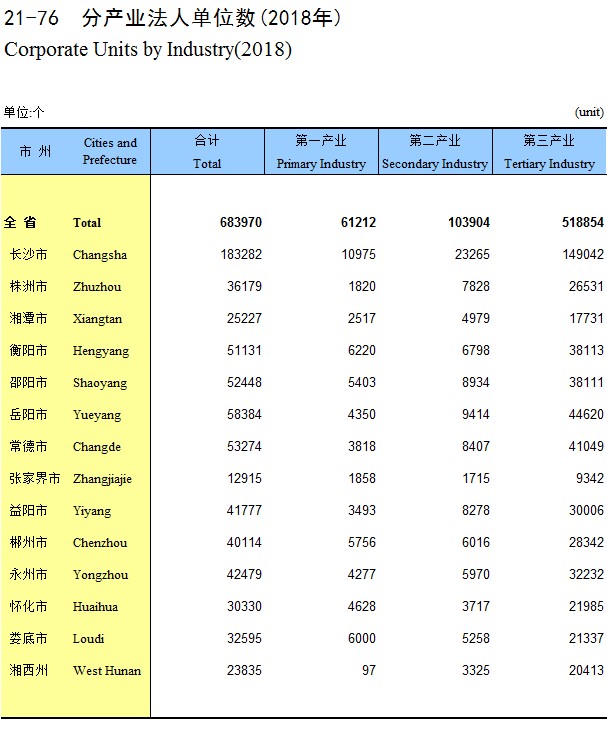Screen dimensions: 607x751
Task: Select the '市 州' header label
Action: click(x=35, y=151)
